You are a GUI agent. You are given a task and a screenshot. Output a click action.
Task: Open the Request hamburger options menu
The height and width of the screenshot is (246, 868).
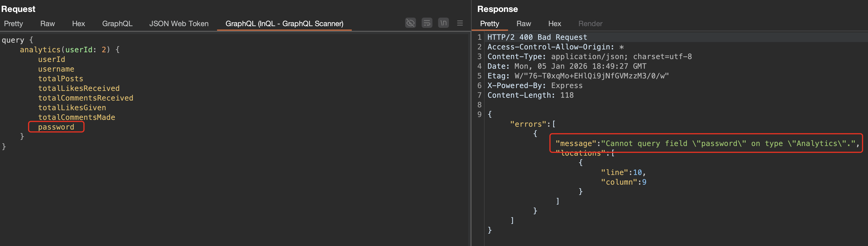click(460, 23)
